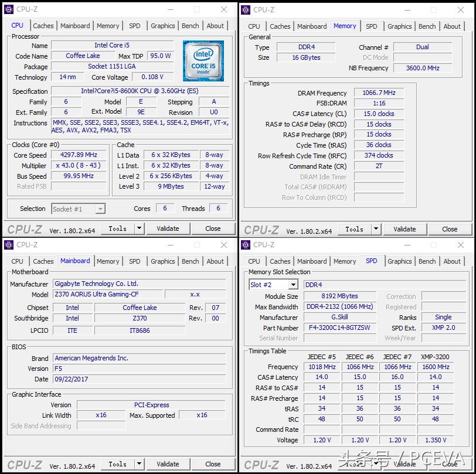Switch to the Caches tab
This screenshot has height=474, width=476.
(43, 25)
